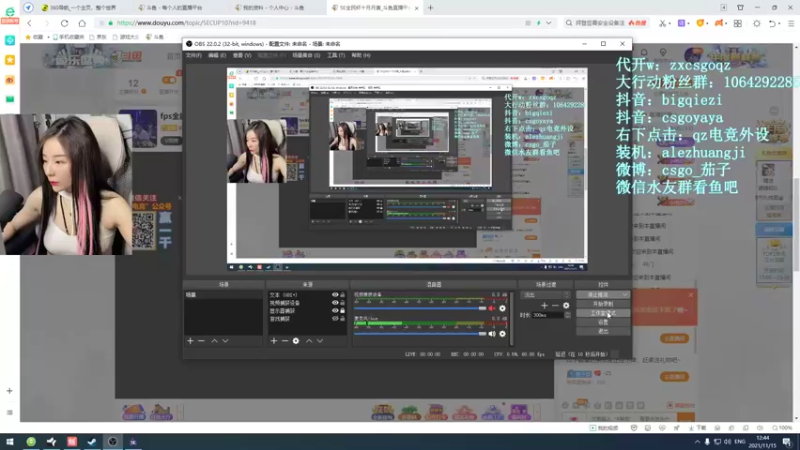Adjust transition duration spinner arrows
The image size is (800, 450).
coord(567,315)
